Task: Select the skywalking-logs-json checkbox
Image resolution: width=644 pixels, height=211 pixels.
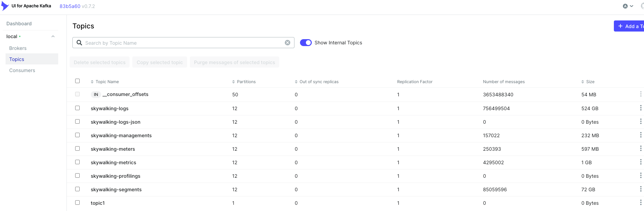Action: 77,122
